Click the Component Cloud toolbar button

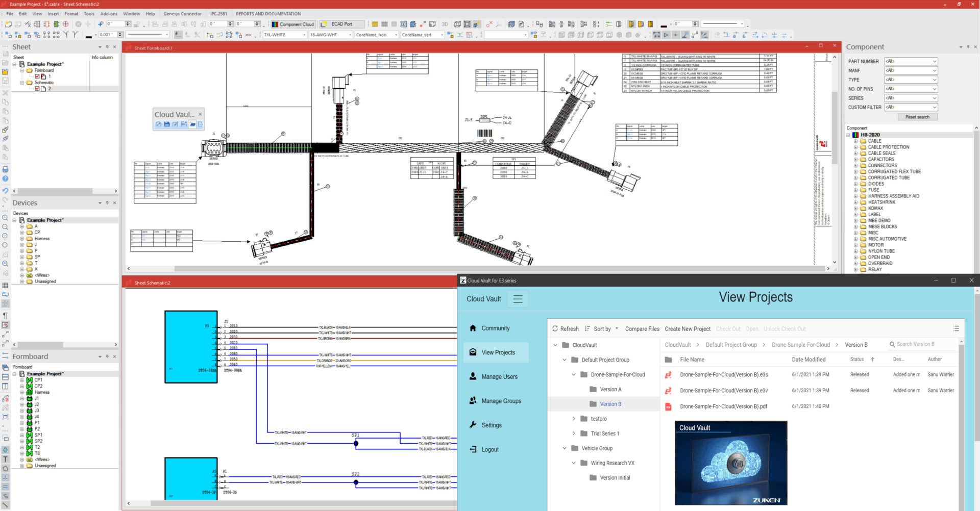[293, 24]
